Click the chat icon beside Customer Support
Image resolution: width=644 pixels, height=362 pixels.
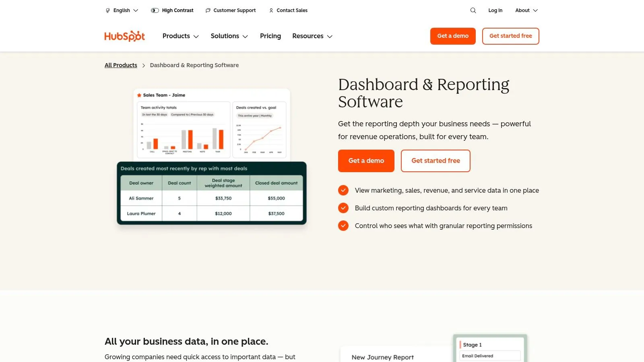pos(208,10)
